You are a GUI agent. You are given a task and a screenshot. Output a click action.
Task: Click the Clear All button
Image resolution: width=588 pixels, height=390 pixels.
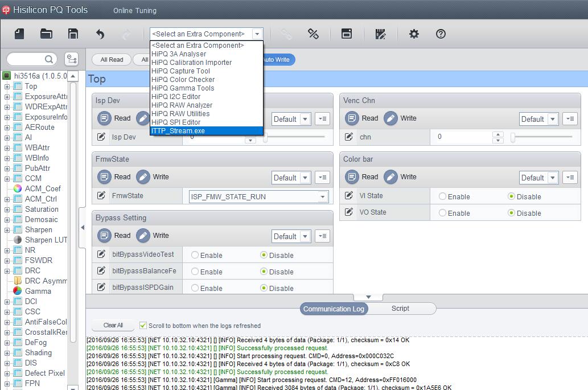click(113, 325)
